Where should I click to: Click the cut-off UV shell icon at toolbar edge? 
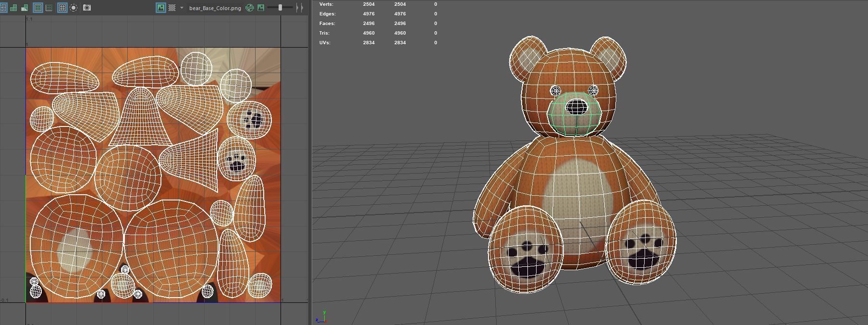tap(3, 8)
